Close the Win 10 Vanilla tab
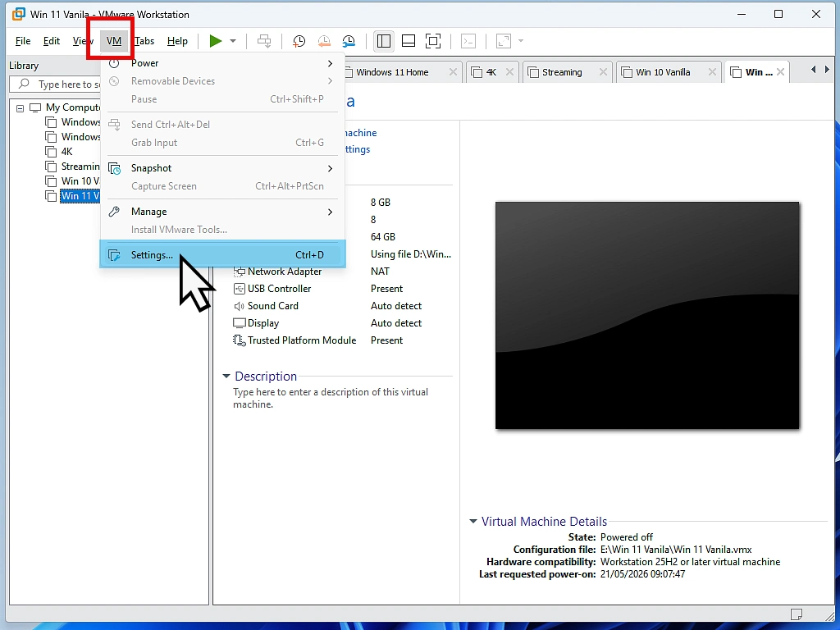Viewport: 840px width, 630px height. click(712, 72)
